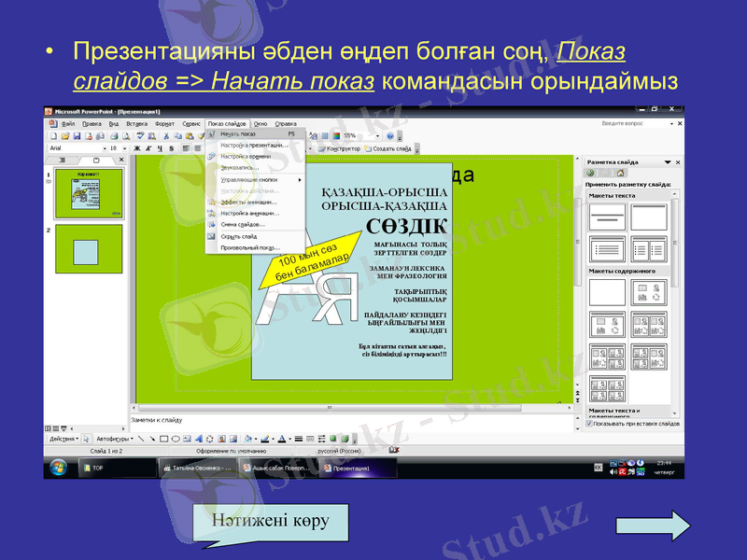Click the Save icon on the toolbar

(77, 137)
